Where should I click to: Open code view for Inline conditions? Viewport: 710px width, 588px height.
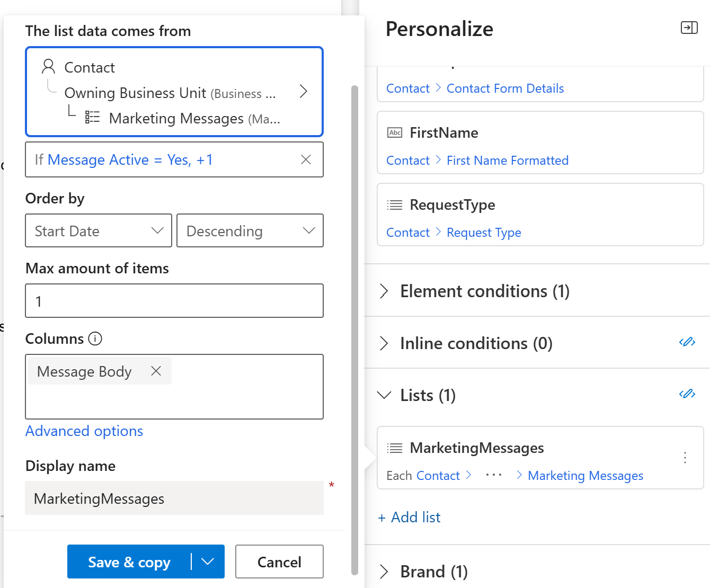point(687,342)
